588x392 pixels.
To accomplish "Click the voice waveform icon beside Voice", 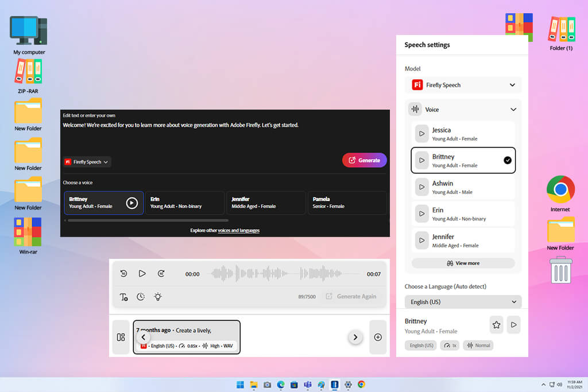I will tap(415, 110).
